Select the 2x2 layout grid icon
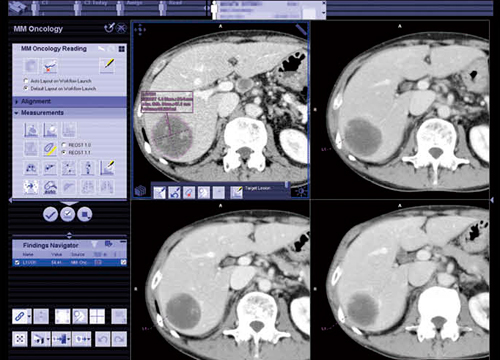The height and width of the screenshot is (360, 500). tap(97, 316)
